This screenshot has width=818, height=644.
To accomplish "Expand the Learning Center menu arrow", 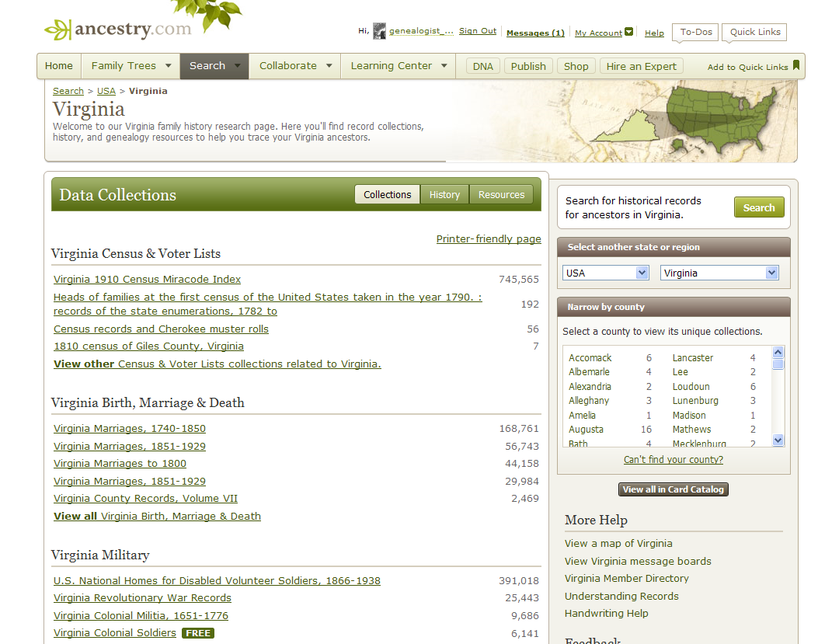I will (x=444, y=66).
